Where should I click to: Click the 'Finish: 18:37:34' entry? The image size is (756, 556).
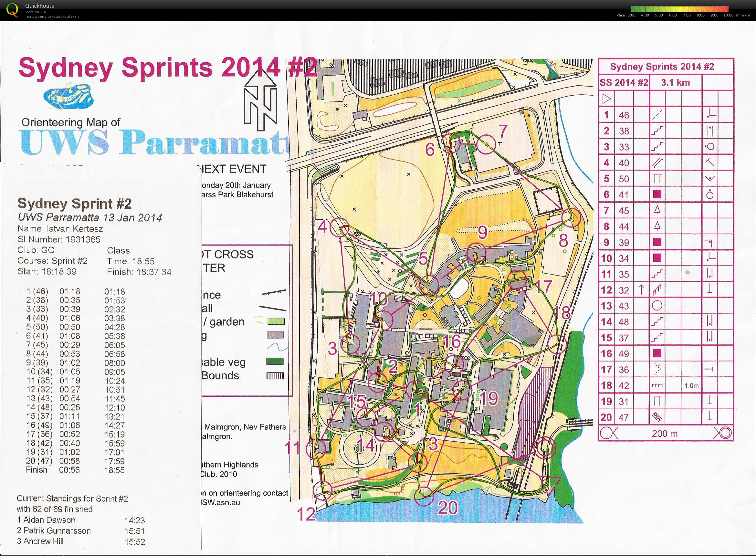139,272
